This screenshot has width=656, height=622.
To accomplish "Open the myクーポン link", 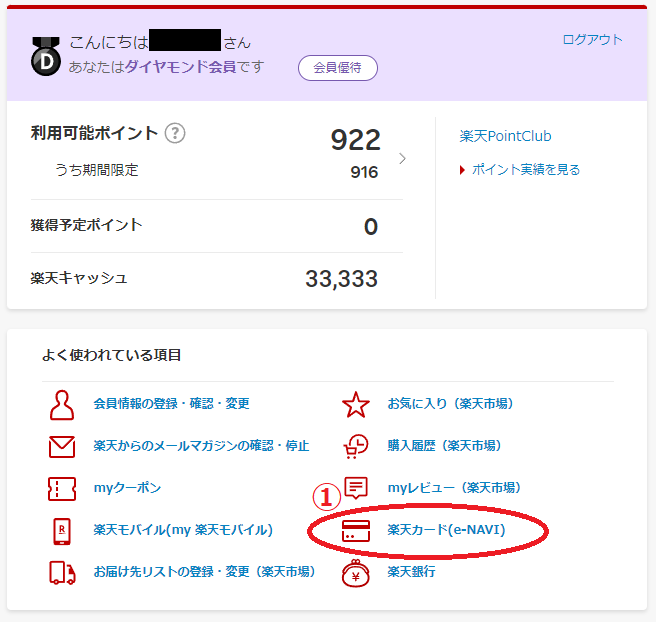I will tap(127, 488).
